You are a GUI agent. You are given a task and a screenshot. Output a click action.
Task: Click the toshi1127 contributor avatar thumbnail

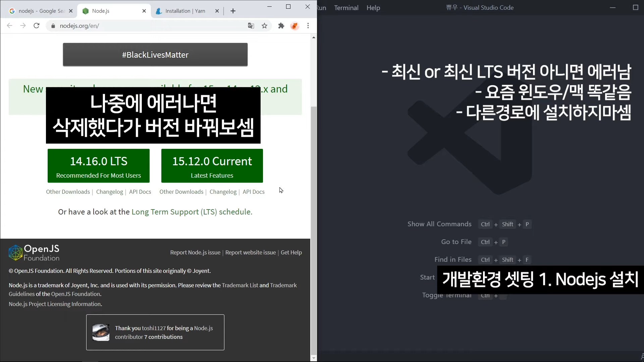point(101,333)
